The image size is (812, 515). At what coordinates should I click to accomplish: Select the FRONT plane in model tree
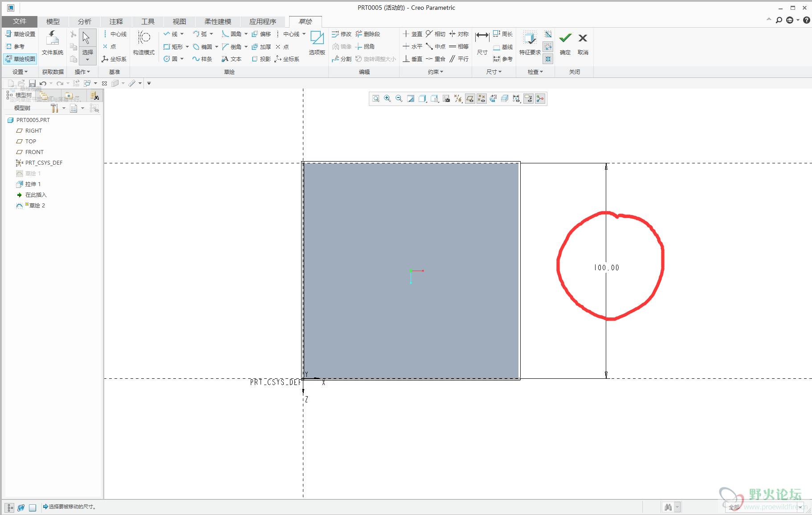[x=34, y=152]
